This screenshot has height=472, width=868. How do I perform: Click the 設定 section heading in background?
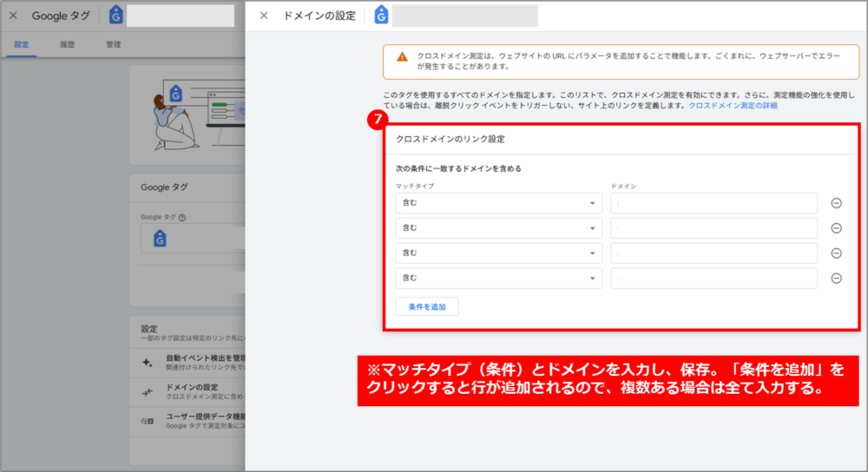pos(149,329)
